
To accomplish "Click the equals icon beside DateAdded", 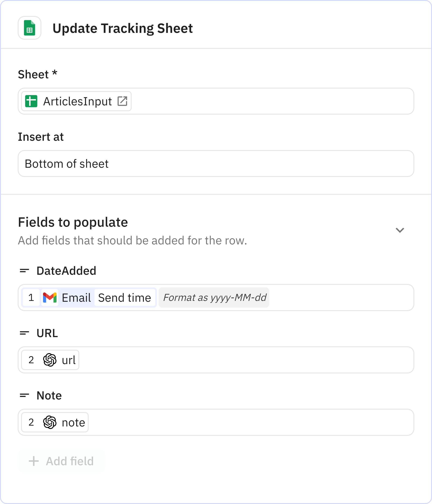I will click(24, 271).
